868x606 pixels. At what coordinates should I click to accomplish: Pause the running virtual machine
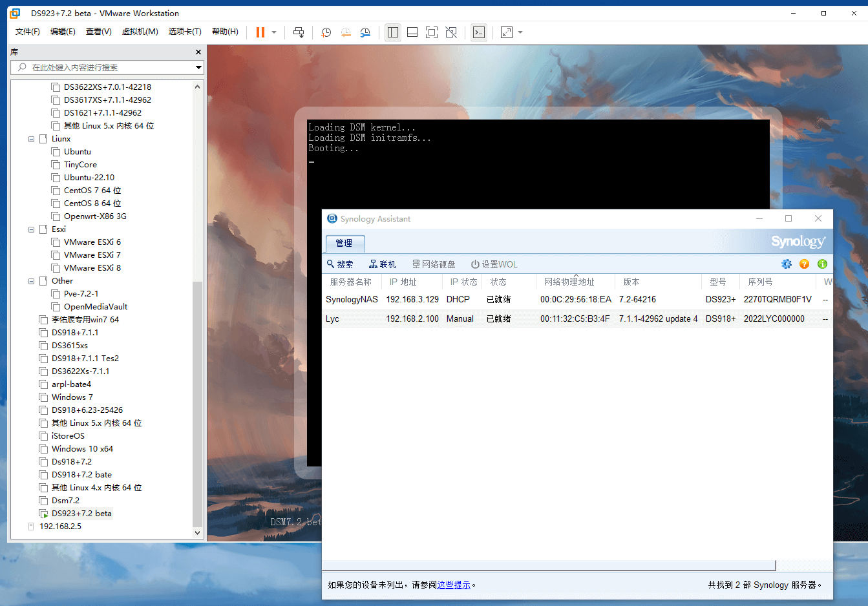click(x=260, y=32)
